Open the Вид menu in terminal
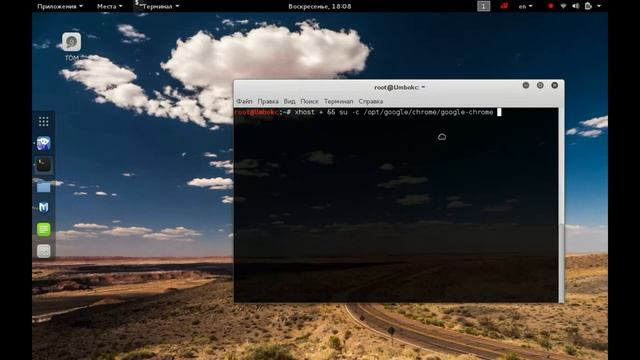This screenshot has width=640, height=360. point(289,101)
